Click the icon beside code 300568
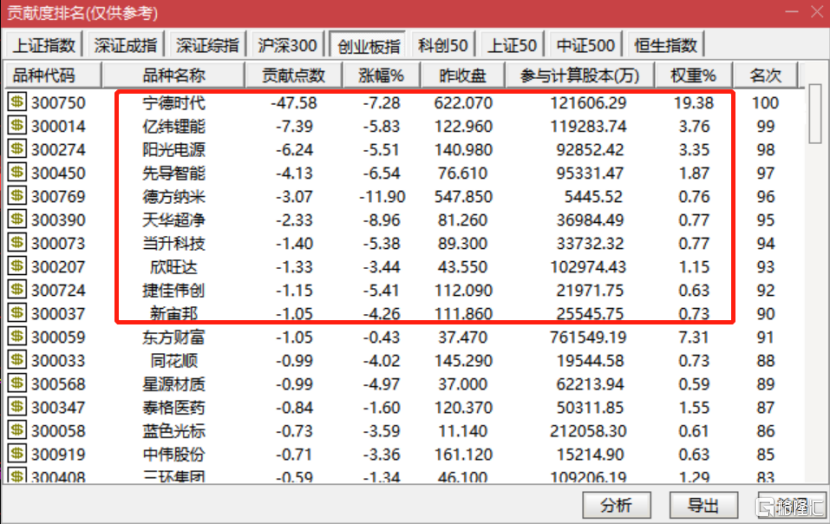 (17, 383)
